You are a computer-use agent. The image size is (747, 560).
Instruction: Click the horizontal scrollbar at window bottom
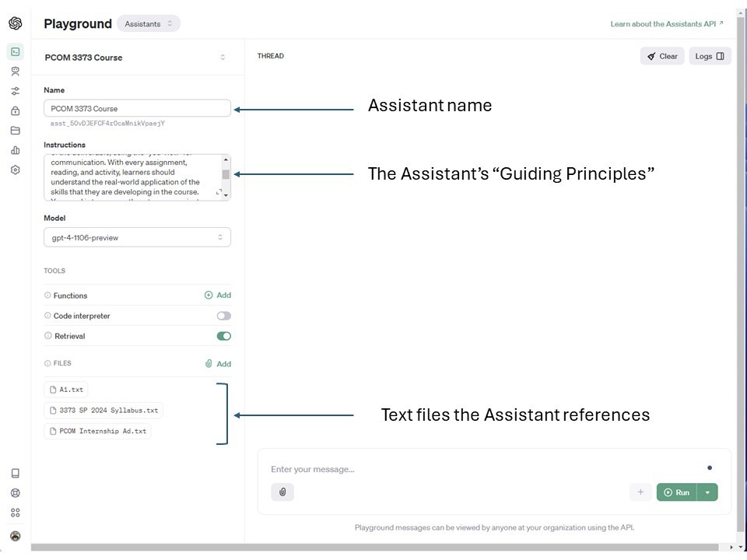[x=374, y=547]
